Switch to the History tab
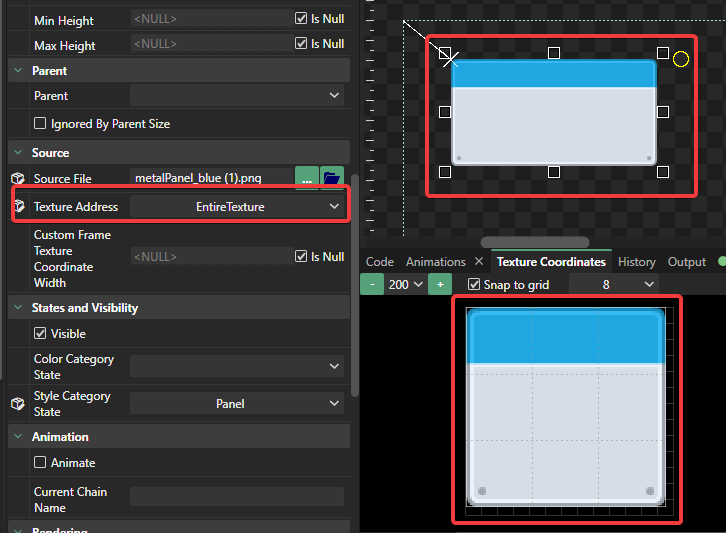The width and height of the screenshot is (726, 533). coord(636,262)
